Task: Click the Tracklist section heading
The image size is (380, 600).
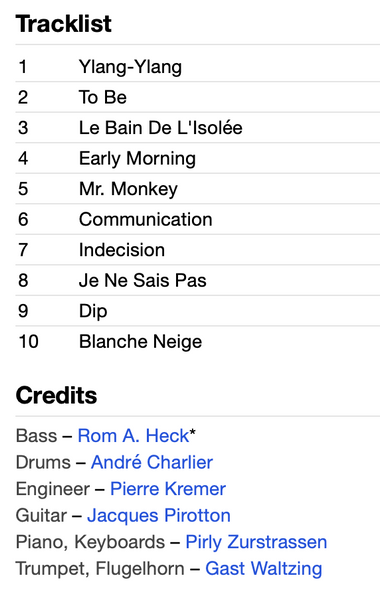Action: pos(64,24)
